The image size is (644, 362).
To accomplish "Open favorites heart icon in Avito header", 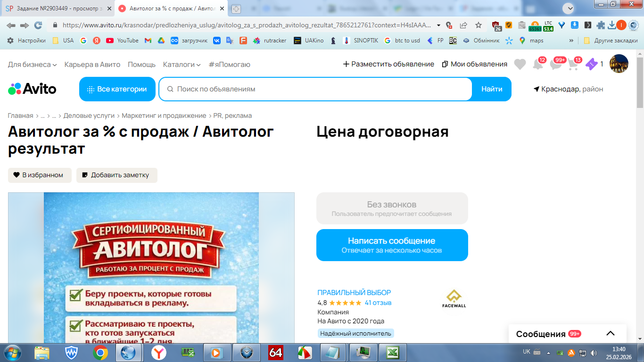I will coord(520,64).
